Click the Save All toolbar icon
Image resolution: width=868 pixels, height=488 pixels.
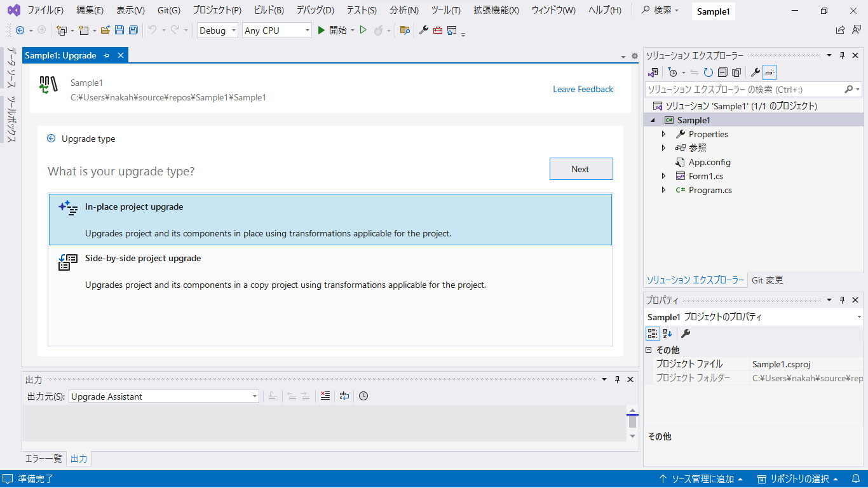coord(133,30)
